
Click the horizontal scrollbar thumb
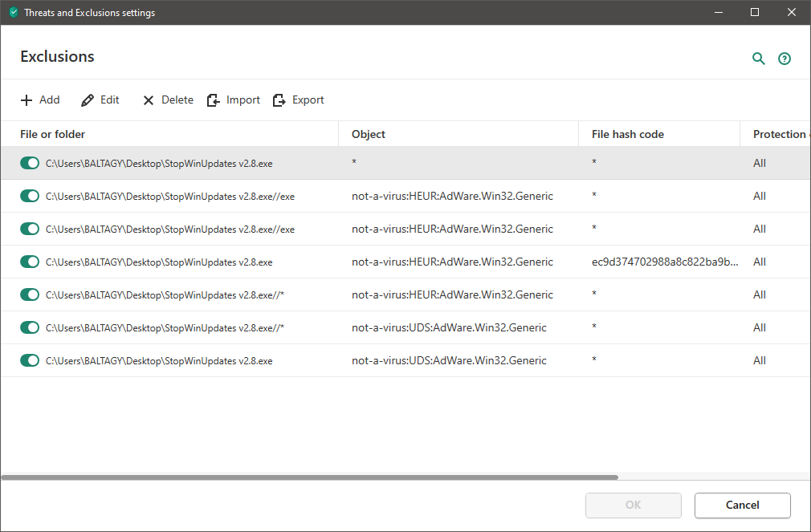pos(309,477)
